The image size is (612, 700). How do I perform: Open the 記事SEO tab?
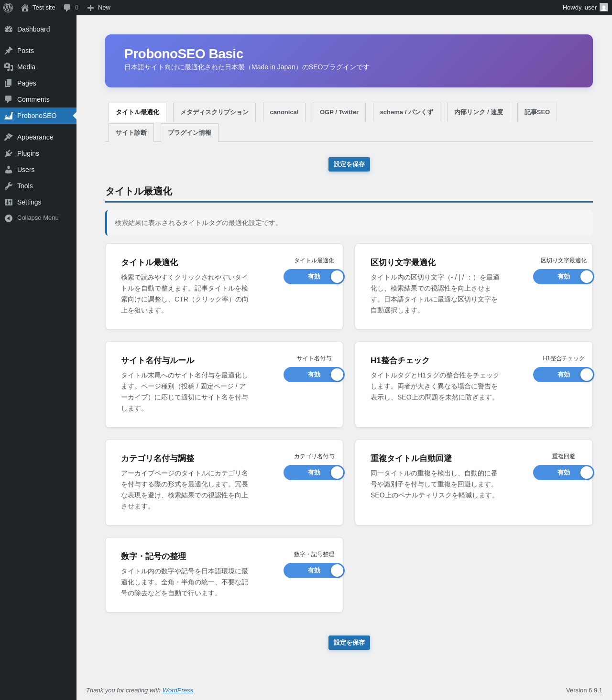[537, 112]
